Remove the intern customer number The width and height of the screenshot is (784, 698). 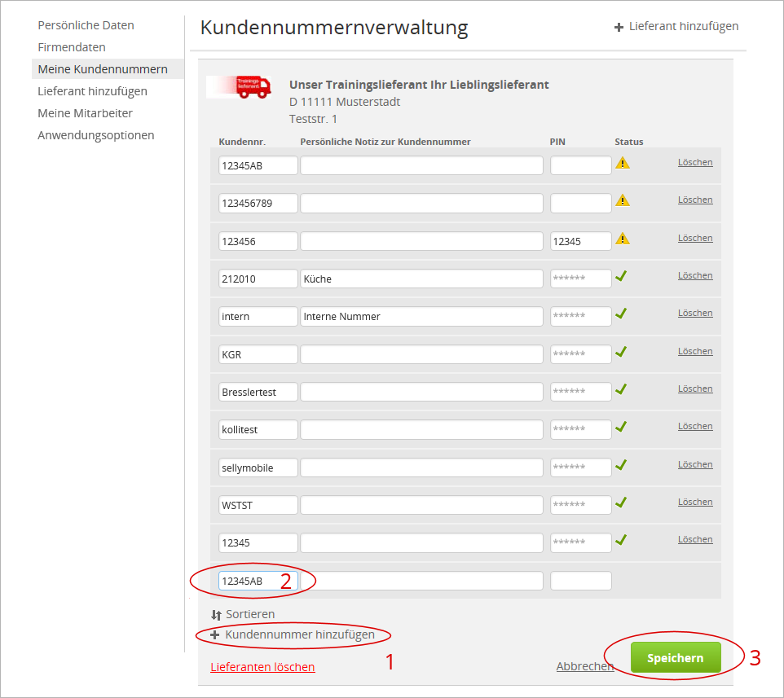click(695, 314)
